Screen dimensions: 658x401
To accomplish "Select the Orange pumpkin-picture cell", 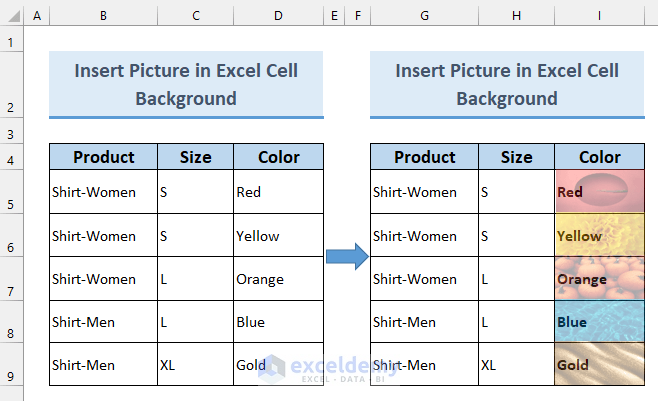I will pyautogui.click(x=600, y=279).
